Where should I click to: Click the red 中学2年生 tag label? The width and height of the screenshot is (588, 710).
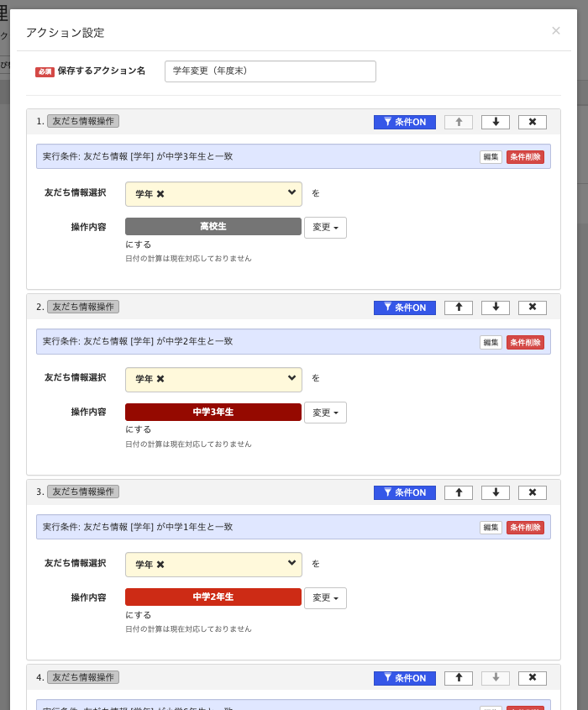tap(213, 597)
